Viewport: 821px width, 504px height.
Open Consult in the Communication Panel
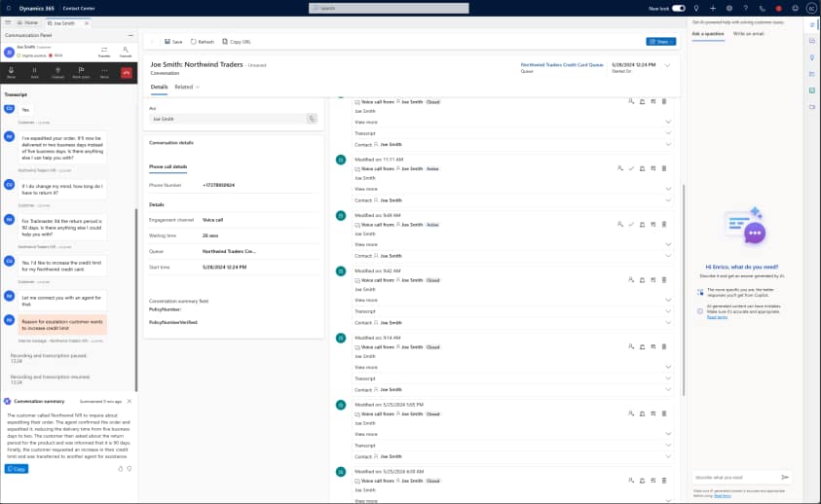point(126,54)
